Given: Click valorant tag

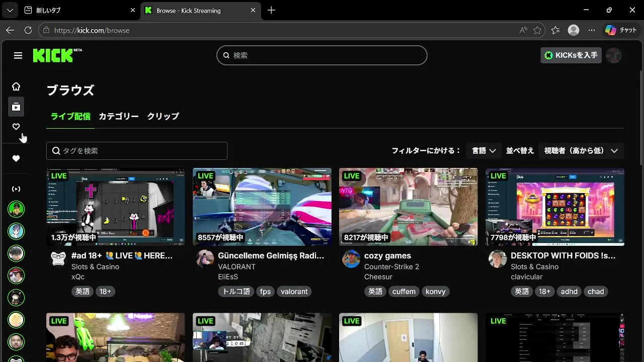Looking at the screenshot, I should (x=294, y=292).
